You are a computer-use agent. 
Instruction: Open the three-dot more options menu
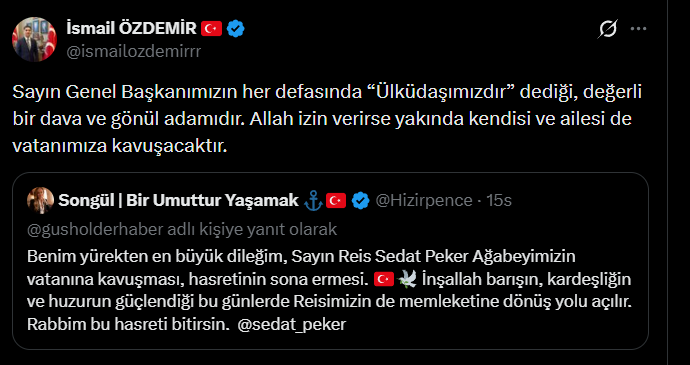click(638, 29)
